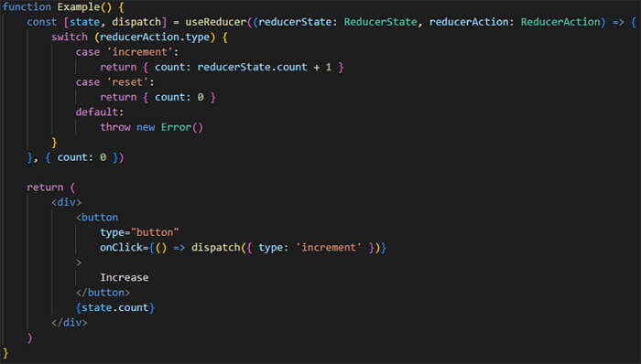
Task: Click 'count: 0' in the initial state argument
Action: coord(81,157)
